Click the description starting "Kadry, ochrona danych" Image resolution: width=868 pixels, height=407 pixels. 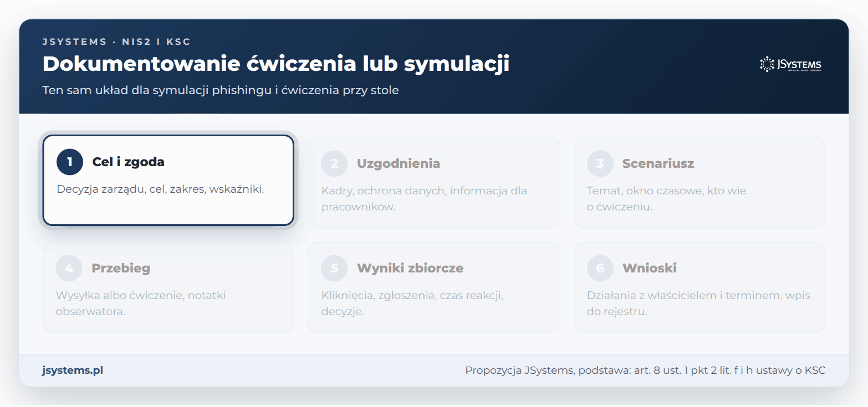pos(424,199)
